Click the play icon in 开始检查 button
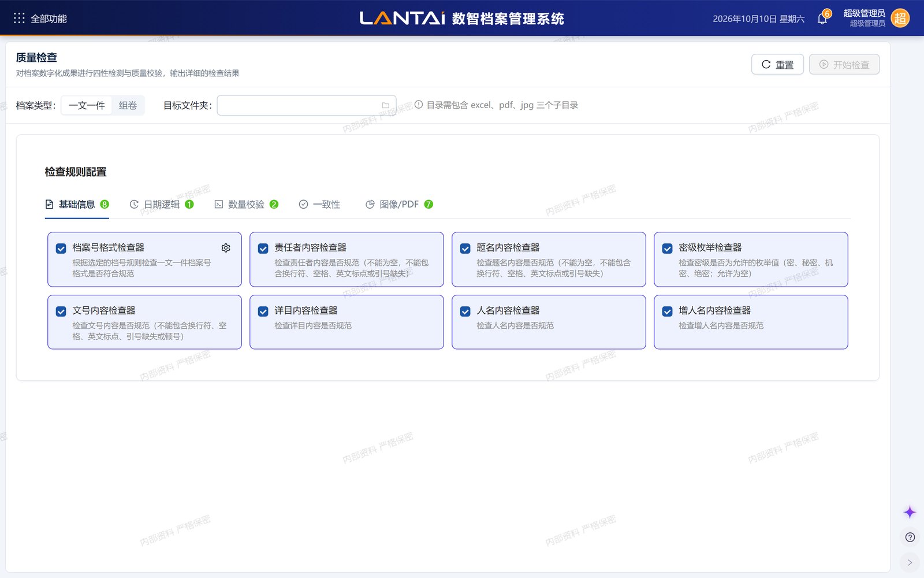Screen dimensions: 924x578 coord(824,64)
